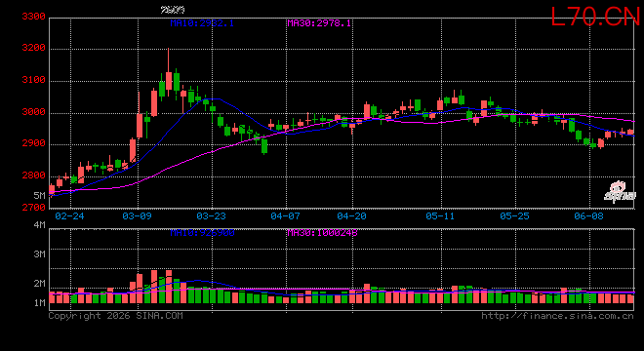Click the 03-09 date label
Screen dimensions: 644x351
tap(137, 215)
